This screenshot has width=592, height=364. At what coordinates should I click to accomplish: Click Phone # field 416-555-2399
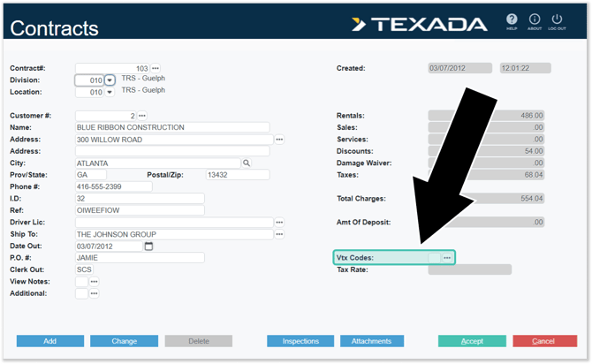[114, 186]
